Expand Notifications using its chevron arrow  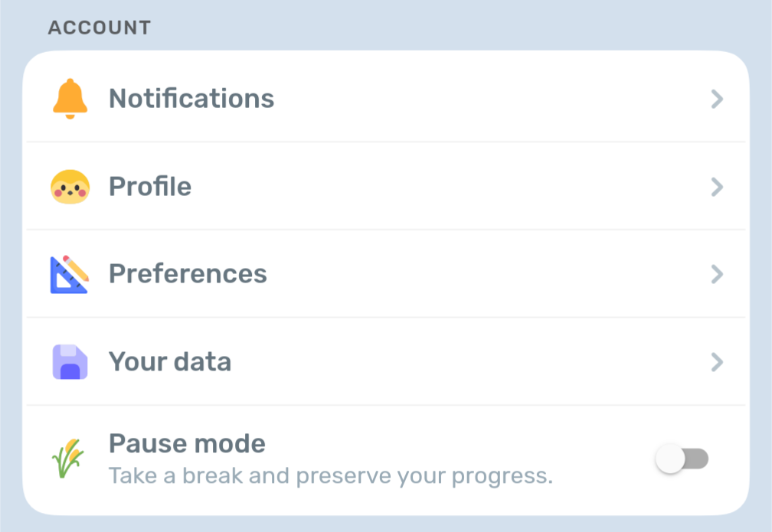[x=717, y=99]
